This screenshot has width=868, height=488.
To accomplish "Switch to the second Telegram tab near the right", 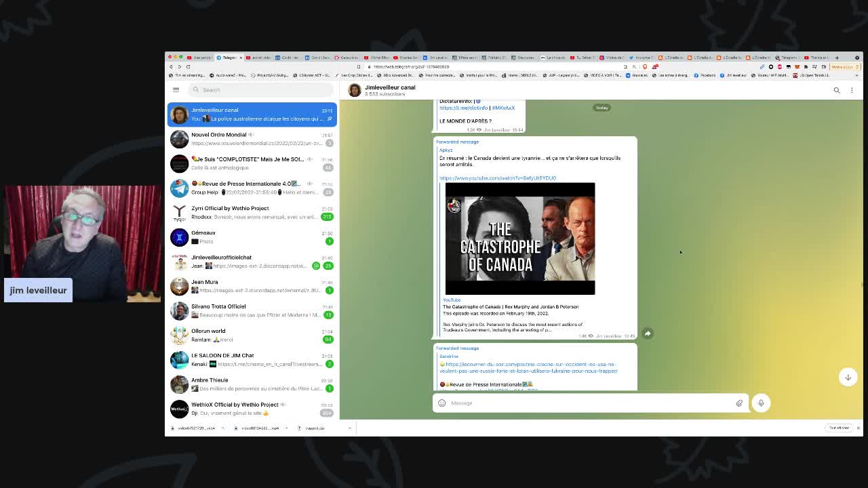I will [x=789, y=58].
